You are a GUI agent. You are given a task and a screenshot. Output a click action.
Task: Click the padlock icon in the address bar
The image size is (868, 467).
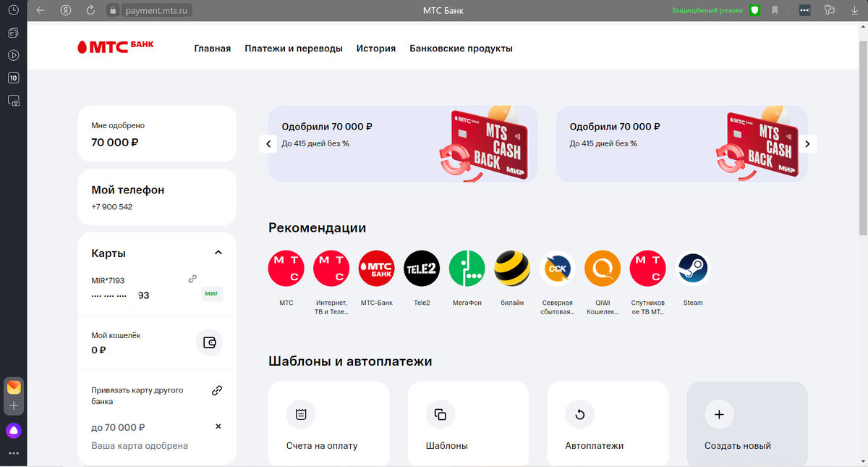click(x=112, y=10)
